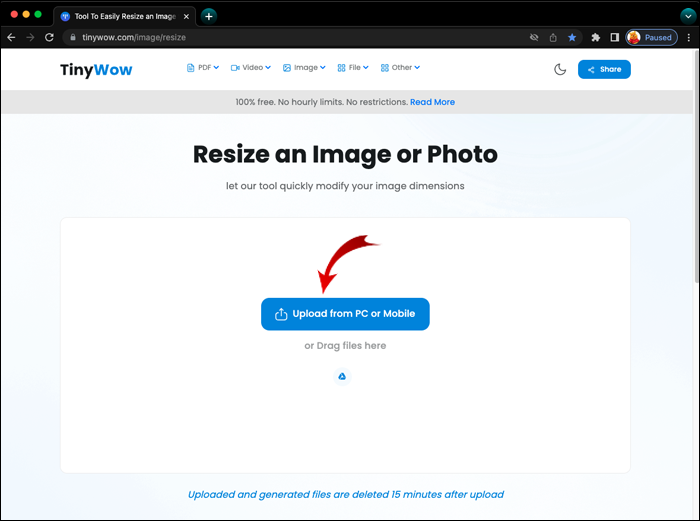
Task: Click the lock icon in the address bar
Action: pyautogui.click(x=73, y=38)
